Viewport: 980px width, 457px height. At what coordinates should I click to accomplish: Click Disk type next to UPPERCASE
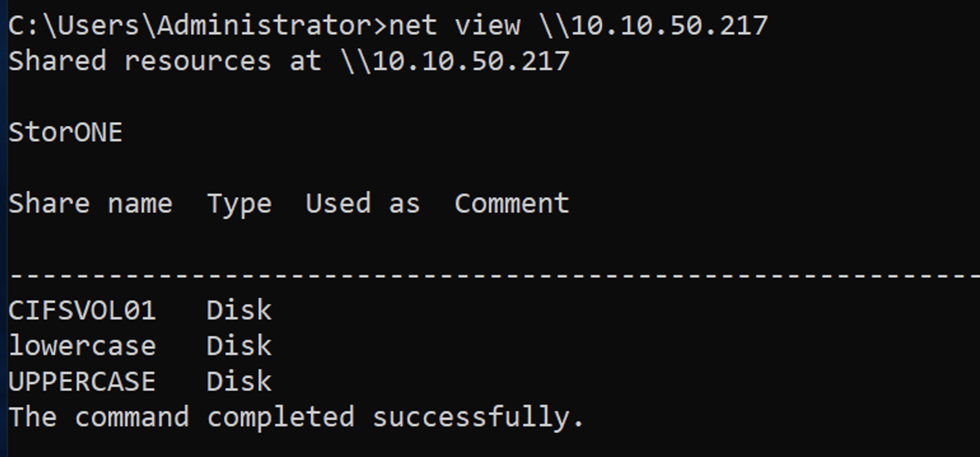click(239, 381)
